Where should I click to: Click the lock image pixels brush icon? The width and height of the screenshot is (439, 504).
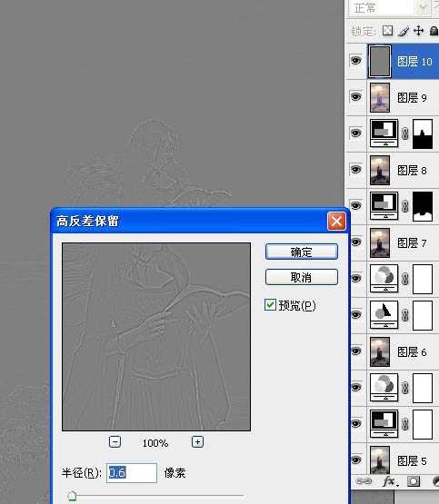pos(404,31)
